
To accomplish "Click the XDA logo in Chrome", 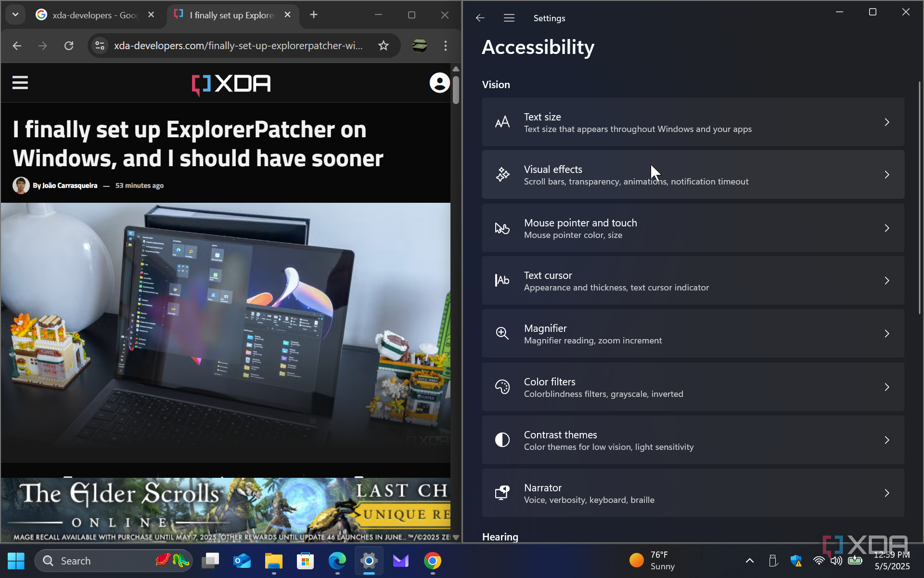I will pyautogui.click(x=231, y=84).
